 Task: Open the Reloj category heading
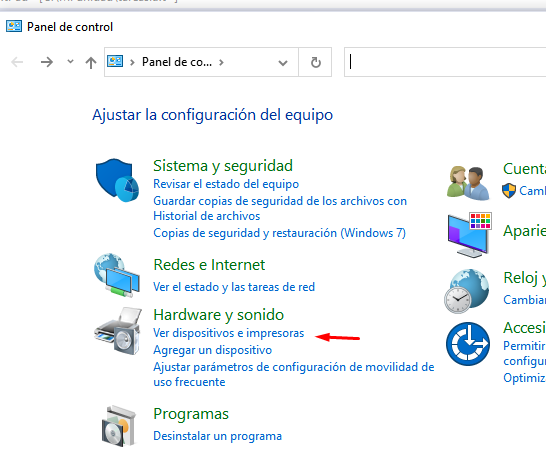[x=524, y=278]
